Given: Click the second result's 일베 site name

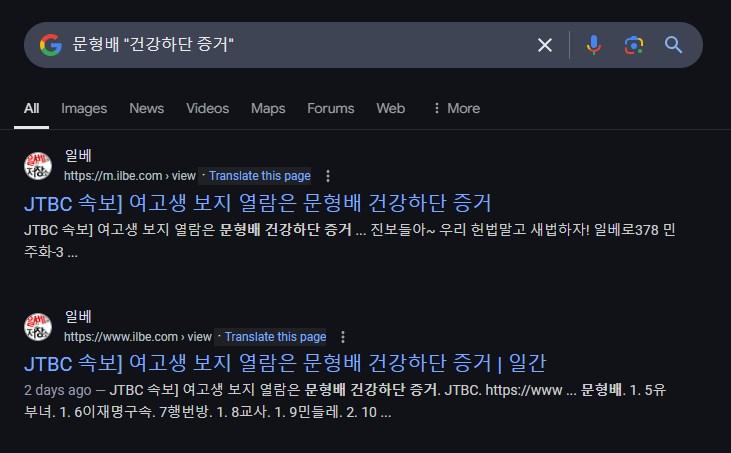Looking at the screenshot, I should 78,316.
